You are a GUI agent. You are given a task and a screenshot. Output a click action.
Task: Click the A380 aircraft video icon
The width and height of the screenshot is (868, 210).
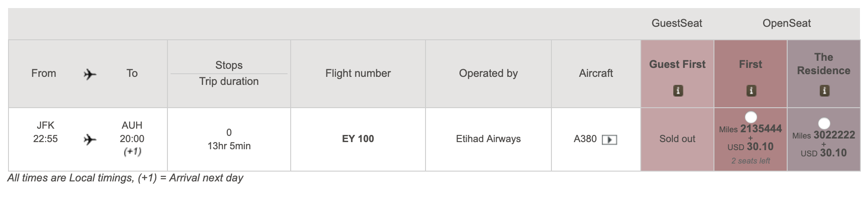tap(609, 140)
